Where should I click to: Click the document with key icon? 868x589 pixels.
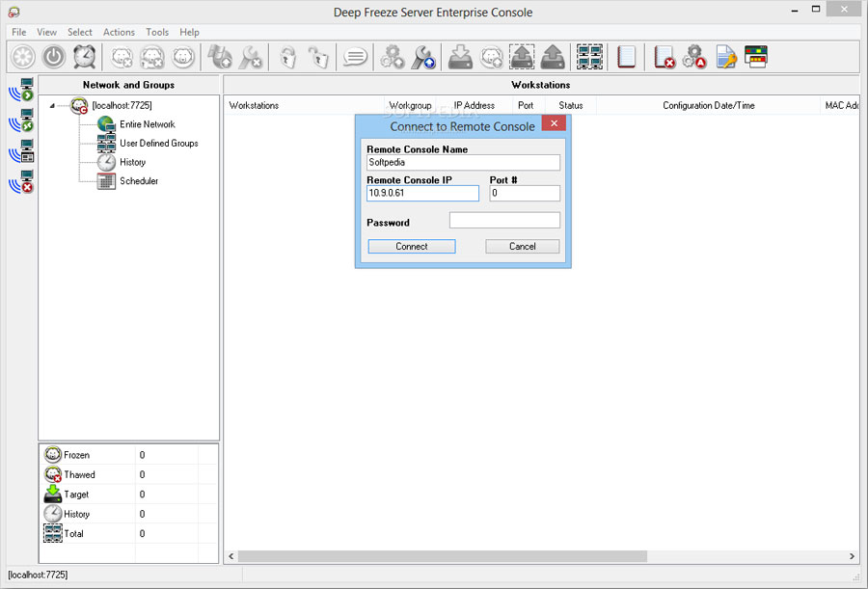(x=725, y=57)
